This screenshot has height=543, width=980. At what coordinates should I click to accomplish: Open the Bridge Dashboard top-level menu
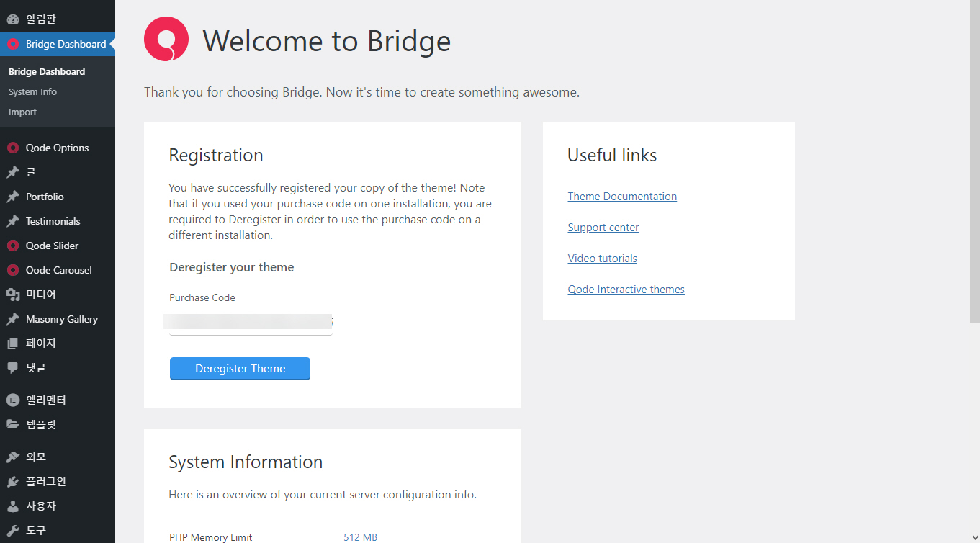pos(58,44)
